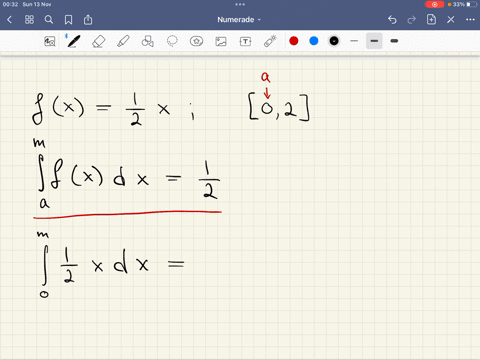Choose the blue pen color
Screen dimensions: 480x360
tap(314, 41)
